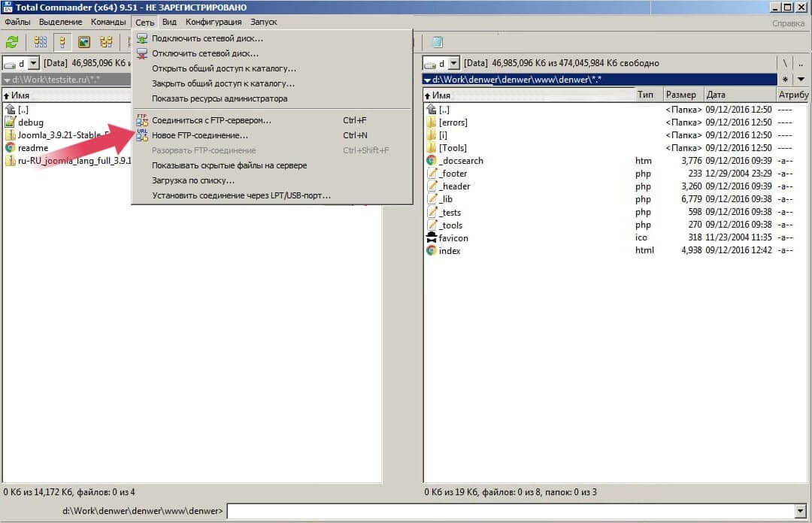Select the _docsearch file in right panel
The width and height of the screenshot is (812, 523).
461,161
